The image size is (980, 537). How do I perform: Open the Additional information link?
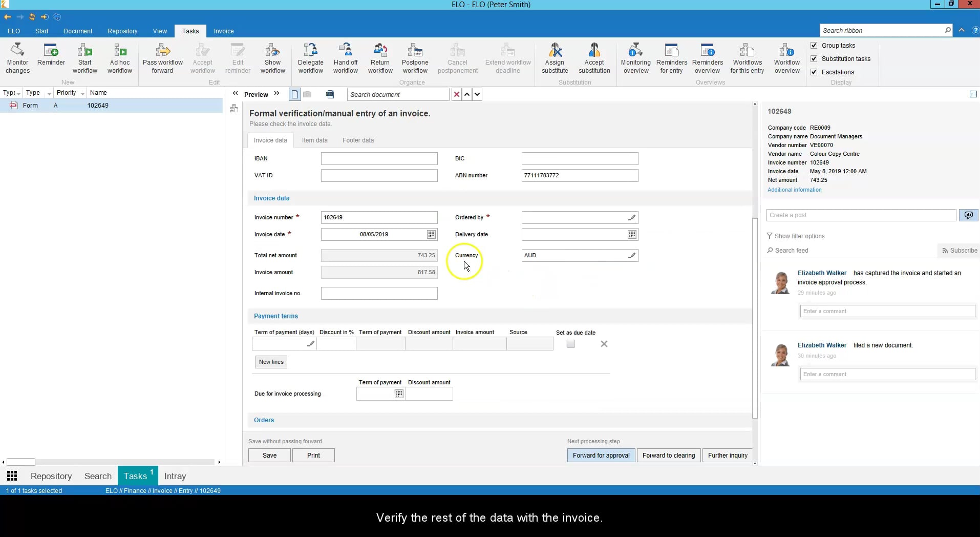coord(795,190)
